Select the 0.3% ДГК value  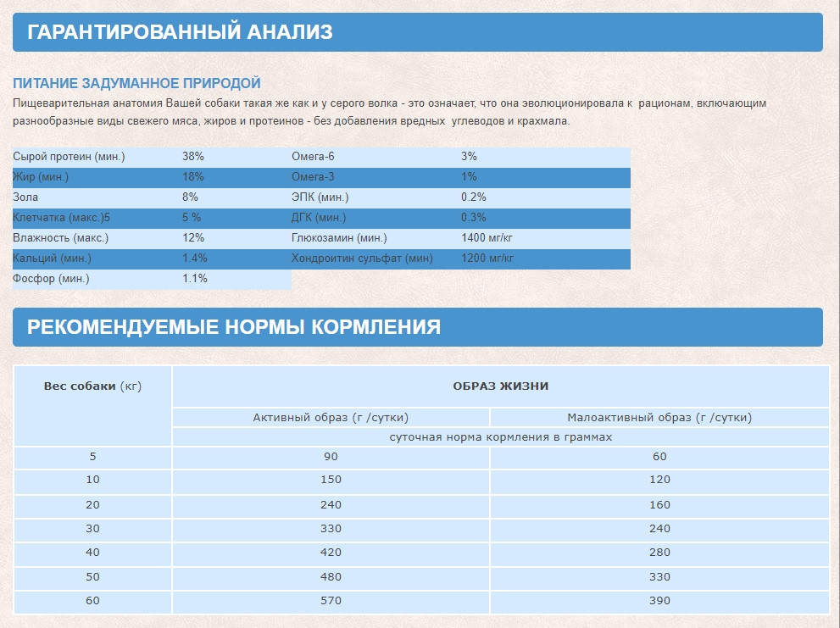coord(474,218)
